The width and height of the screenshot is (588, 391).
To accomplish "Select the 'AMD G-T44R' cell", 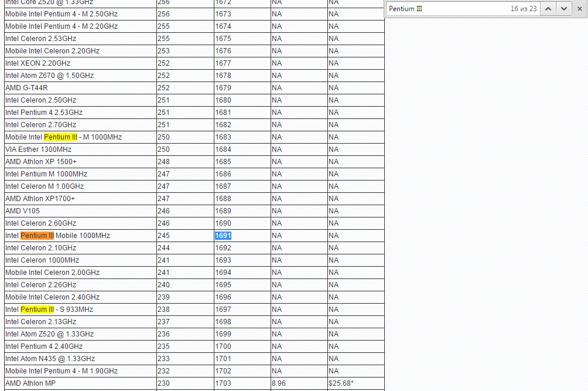I will [80, 88].
